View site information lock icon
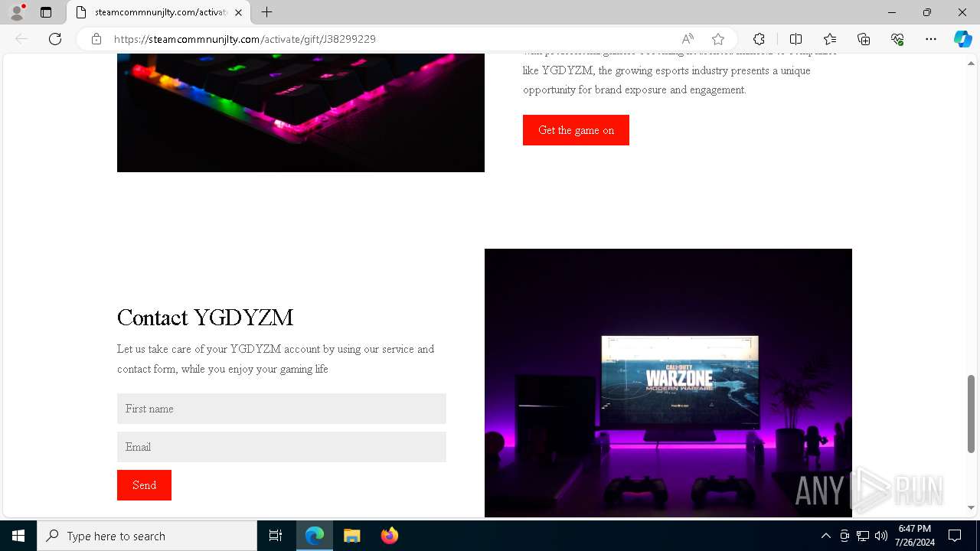The image size is (980, 551). click(96, 39)
